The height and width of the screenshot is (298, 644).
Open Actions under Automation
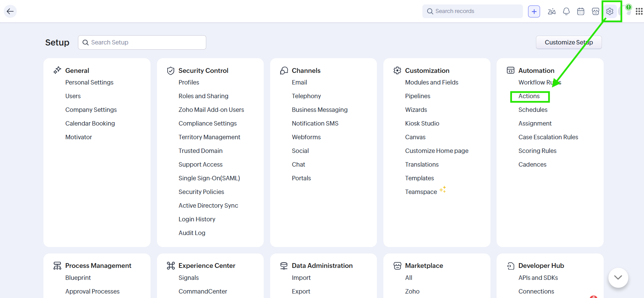coord(529,96)
